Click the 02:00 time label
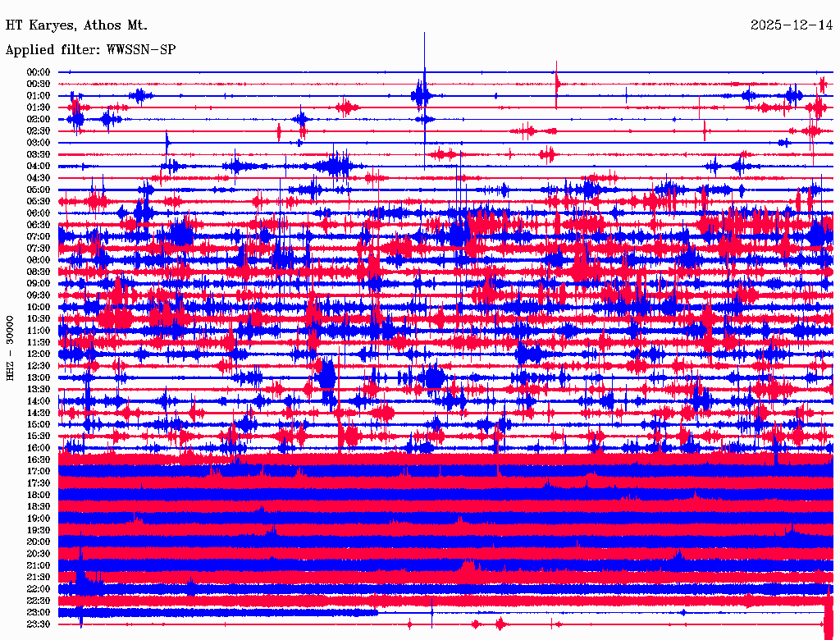840x640 pixels. coord(39,119)
